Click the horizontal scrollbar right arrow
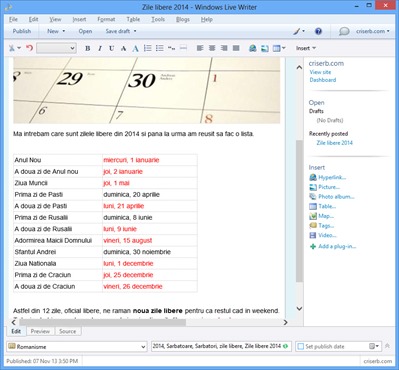399x370 pixels. pos(285,322)
